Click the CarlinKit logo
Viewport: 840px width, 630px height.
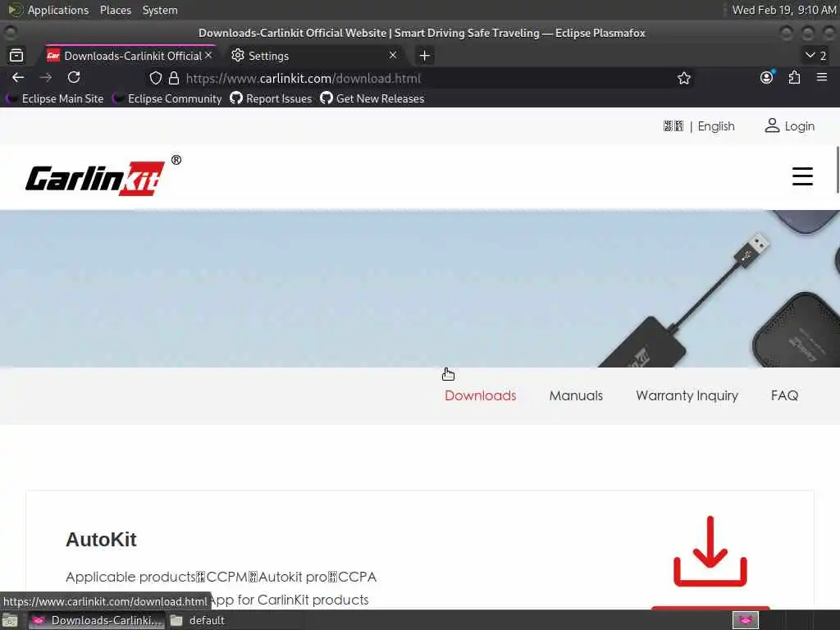[103, 176]
